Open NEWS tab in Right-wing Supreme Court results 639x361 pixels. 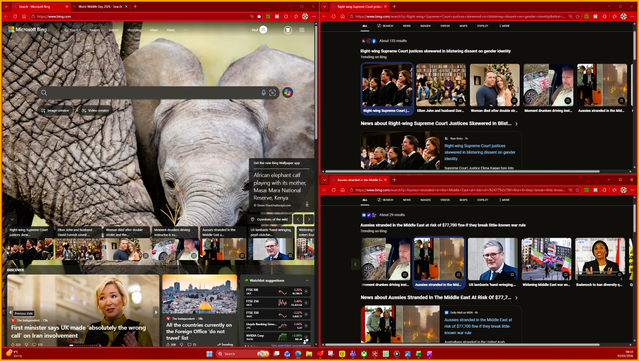click(407, 26)
